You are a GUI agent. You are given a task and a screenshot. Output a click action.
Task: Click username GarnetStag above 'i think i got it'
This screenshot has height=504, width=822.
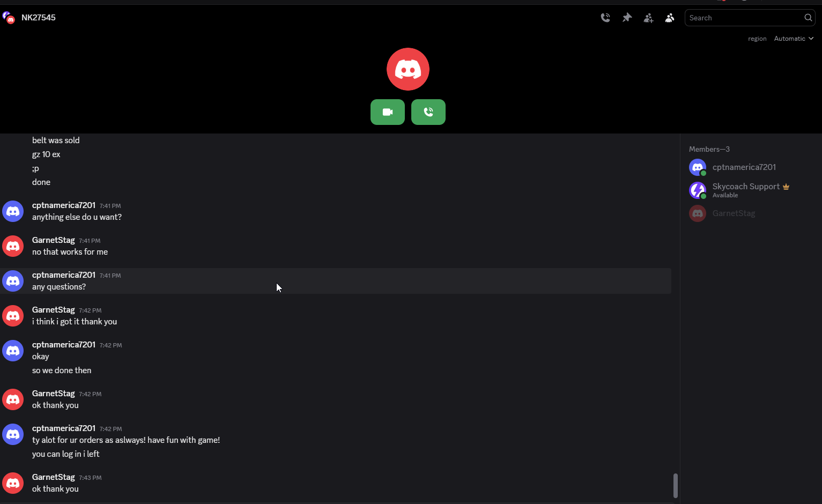click(54, 310)
